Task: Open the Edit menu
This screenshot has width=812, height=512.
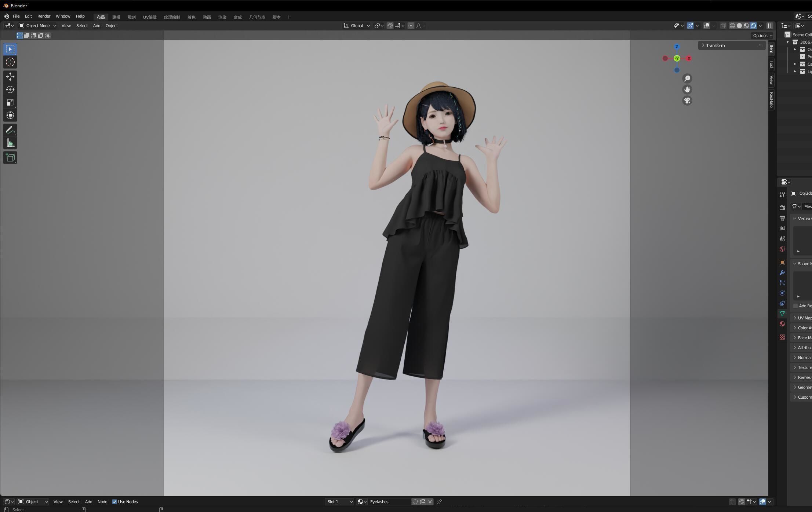Action: click(x=28, y=16)
